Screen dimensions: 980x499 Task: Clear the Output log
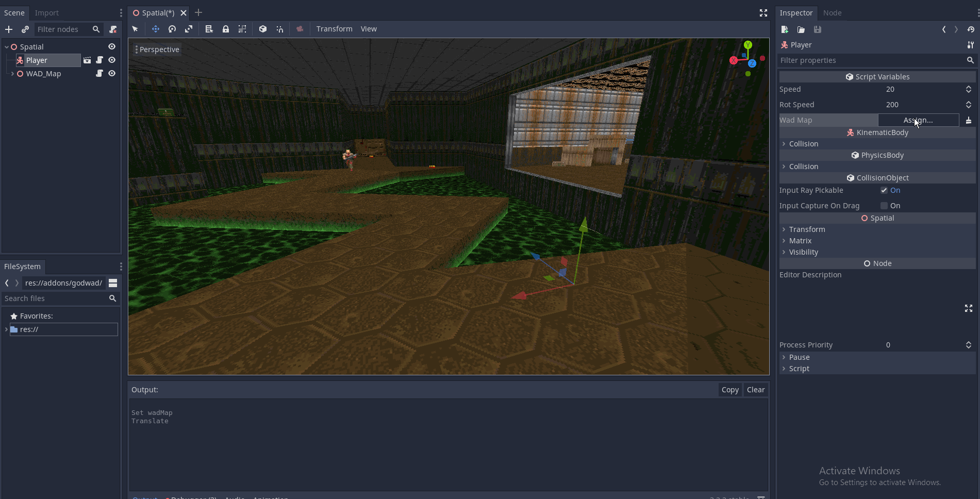(755, 390)
